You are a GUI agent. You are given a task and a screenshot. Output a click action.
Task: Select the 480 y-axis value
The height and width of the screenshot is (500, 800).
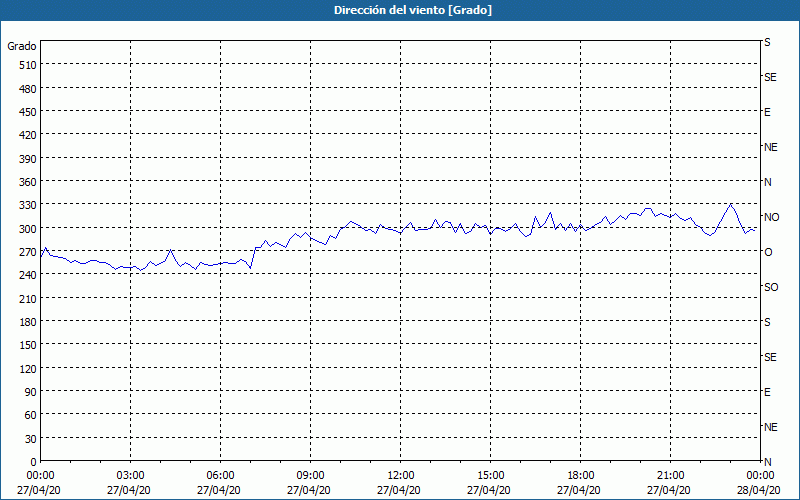click(x=28, y=89)
